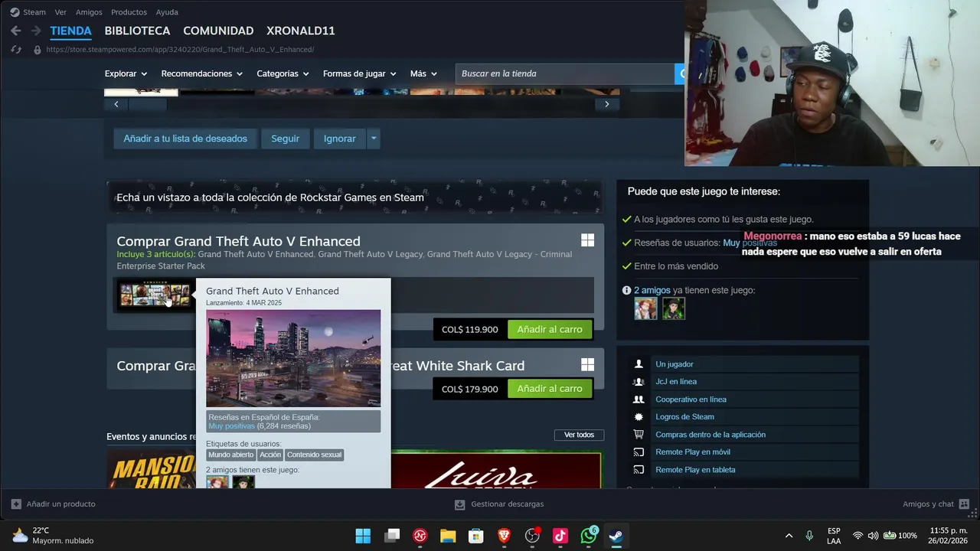
Task: Click the JcJ en línea group icon
Action: click(x=639, y=382)
